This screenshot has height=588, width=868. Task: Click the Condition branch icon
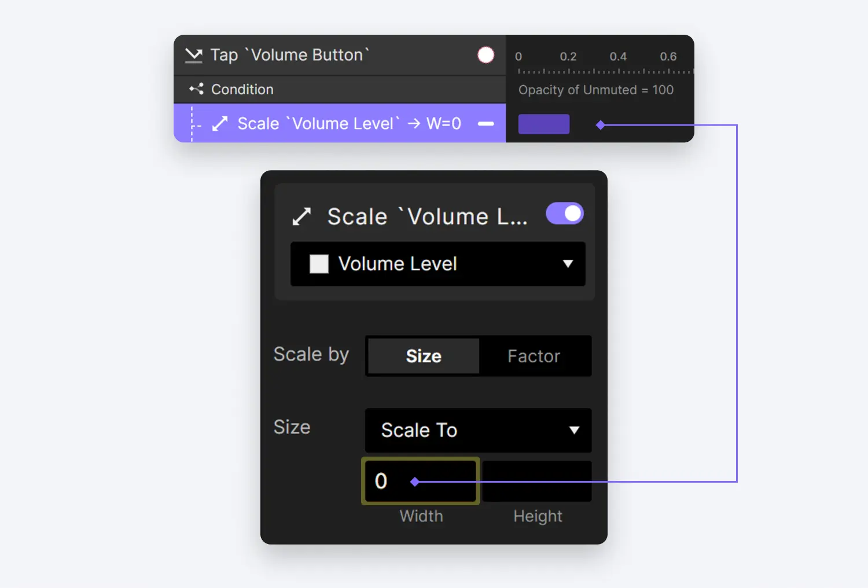click(196, 89)
